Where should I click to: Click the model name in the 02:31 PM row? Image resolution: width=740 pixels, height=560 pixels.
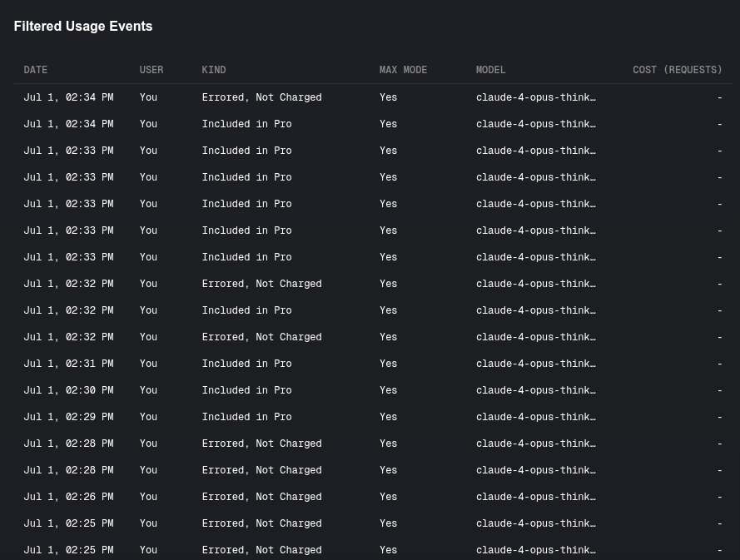536,364
